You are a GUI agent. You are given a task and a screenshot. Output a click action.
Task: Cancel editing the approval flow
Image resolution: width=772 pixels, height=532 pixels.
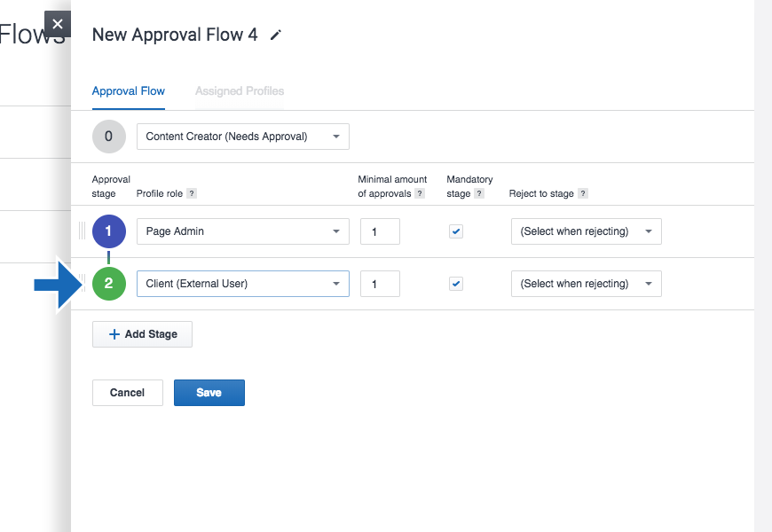(x=127, y=392)
